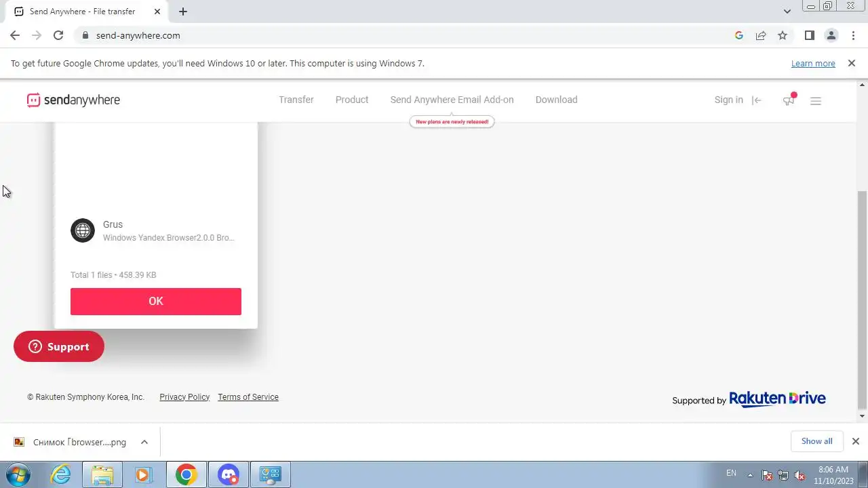Click 'Windows Yandex Browser2.0.0' device description
This screenshot has width=868, height=488.
tap(169, 238)
